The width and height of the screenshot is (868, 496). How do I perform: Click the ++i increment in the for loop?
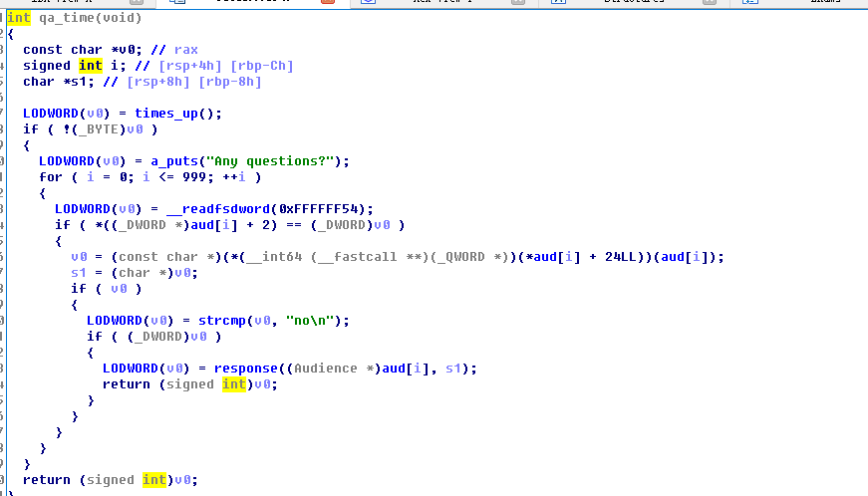point(233,177)
